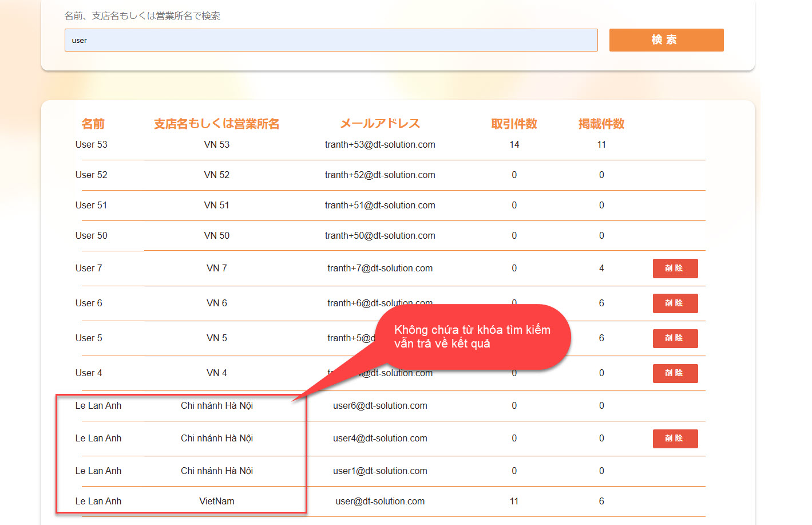Viewport: 812px width, 525px height.
Task: Click the User 50 name
Action: pyautogui.click(x=92, y=236)
